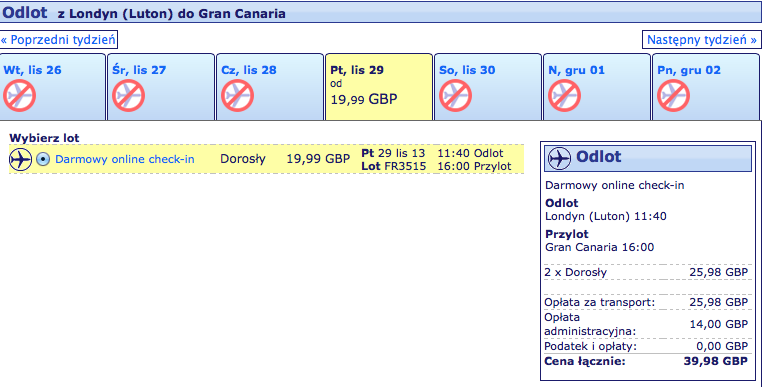Click Gran Canaria 16:00 in summary

coord(600,247)
